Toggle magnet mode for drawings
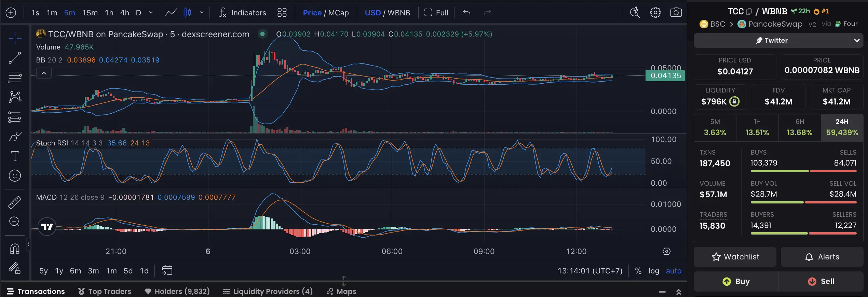This screenshot has width=868, height=297. tap(15, 249)
